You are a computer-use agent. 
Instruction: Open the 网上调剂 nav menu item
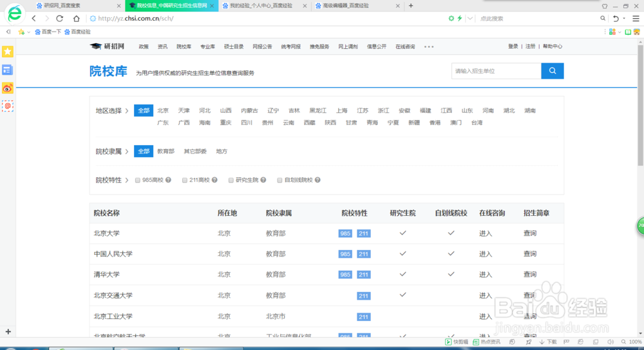click(348, 47)
